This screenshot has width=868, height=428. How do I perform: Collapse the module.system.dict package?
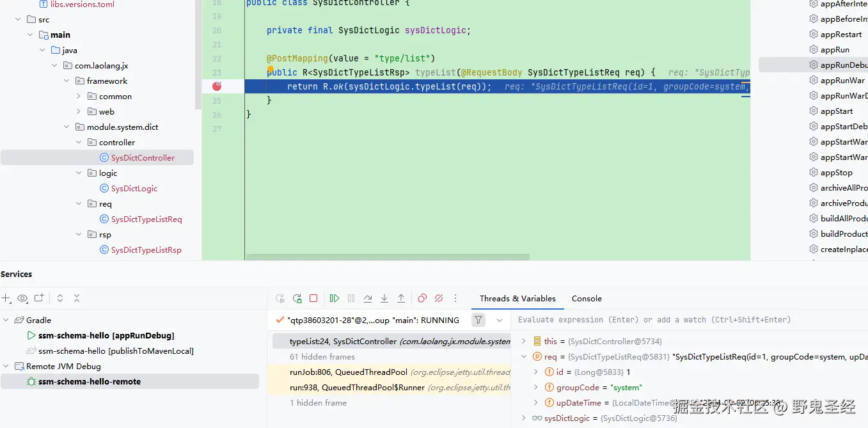(66, 127)
